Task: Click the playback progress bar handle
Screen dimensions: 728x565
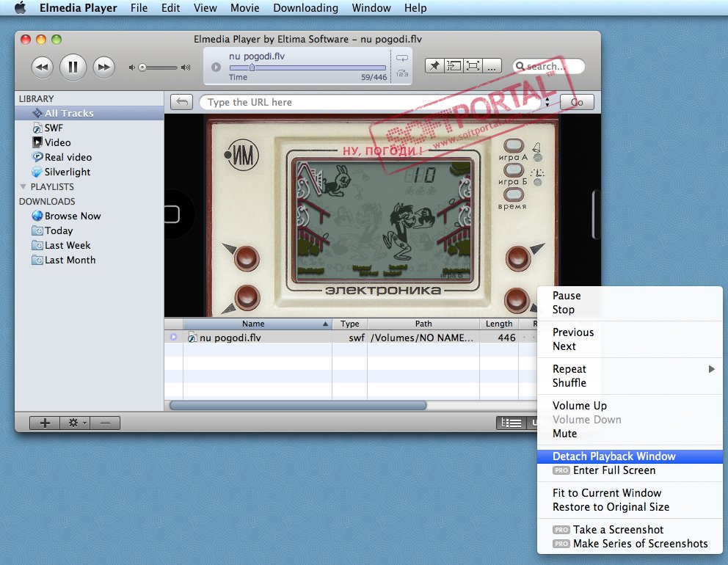Action: [252, 68]
